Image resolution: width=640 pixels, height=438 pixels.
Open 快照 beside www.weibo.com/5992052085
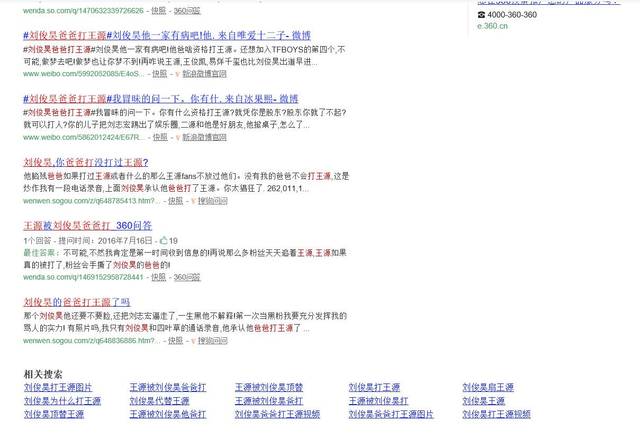coord(160,74)
